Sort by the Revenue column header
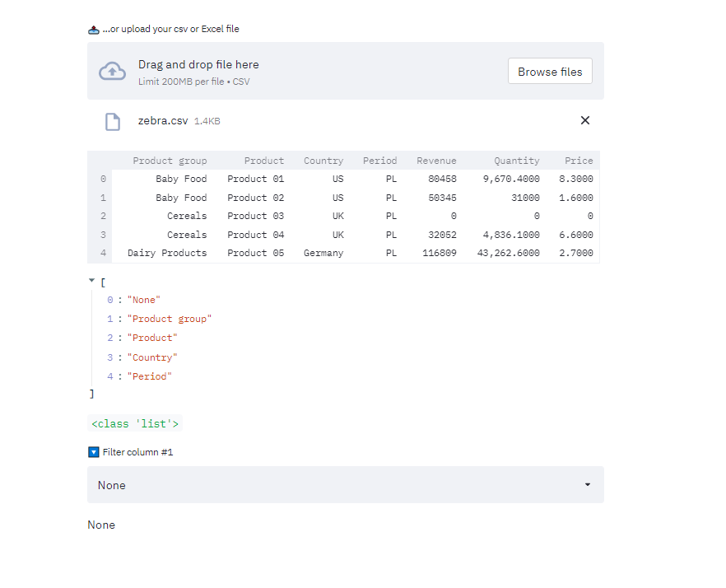 click(x=436, y=161)
